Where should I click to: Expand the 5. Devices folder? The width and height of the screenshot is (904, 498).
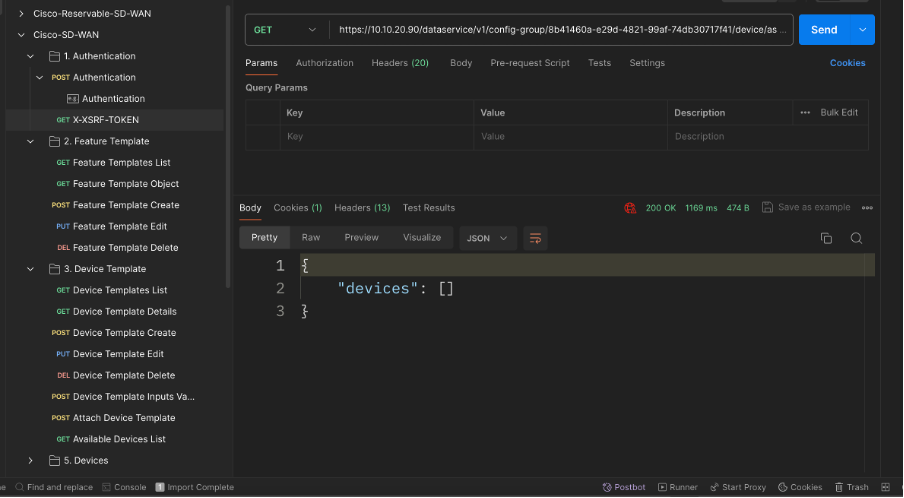pos(31,461)
